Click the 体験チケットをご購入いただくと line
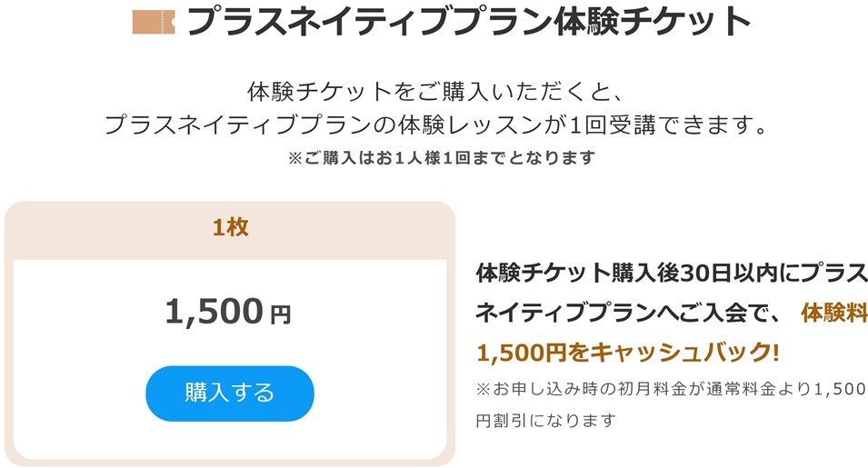This screenshot has height=468, width=868. point(435,92)
